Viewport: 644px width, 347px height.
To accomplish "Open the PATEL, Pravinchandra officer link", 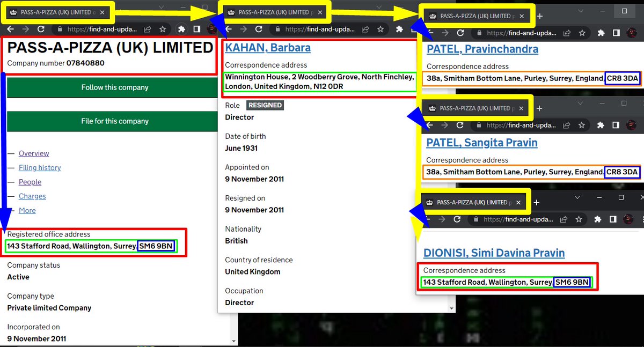I will (x=482, y=49).
